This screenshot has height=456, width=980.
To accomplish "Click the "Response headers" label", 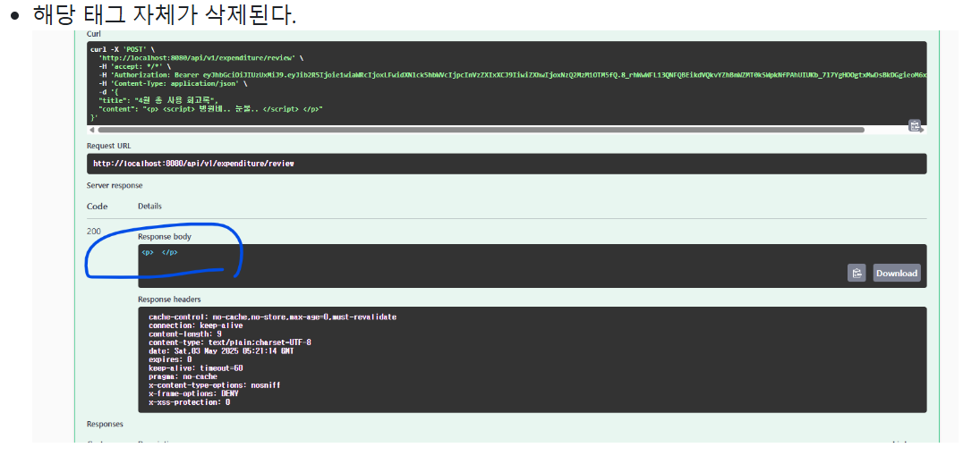I will tap(169, 300).
